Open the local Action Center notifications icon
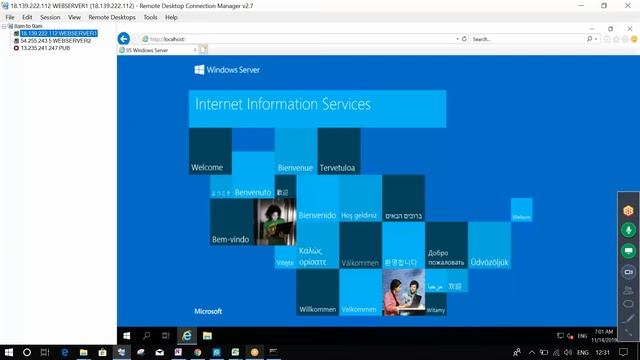Viewport: 640px width, 360px height. point(623,352)
